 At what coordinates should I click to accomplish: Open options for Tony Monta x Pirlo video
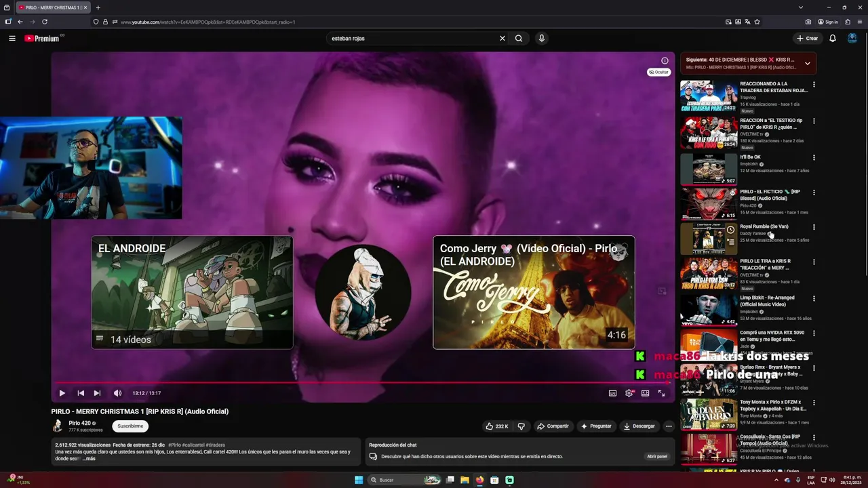coord(814,403)
